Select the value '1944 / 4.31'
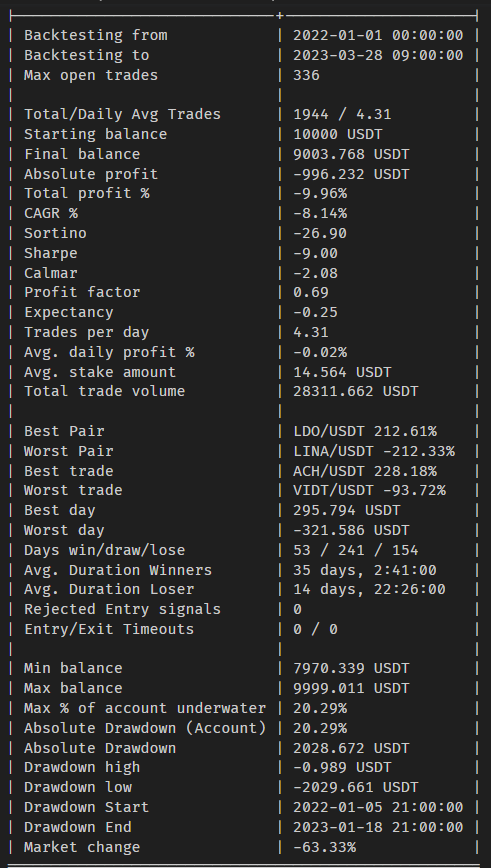 coord(342,115)
